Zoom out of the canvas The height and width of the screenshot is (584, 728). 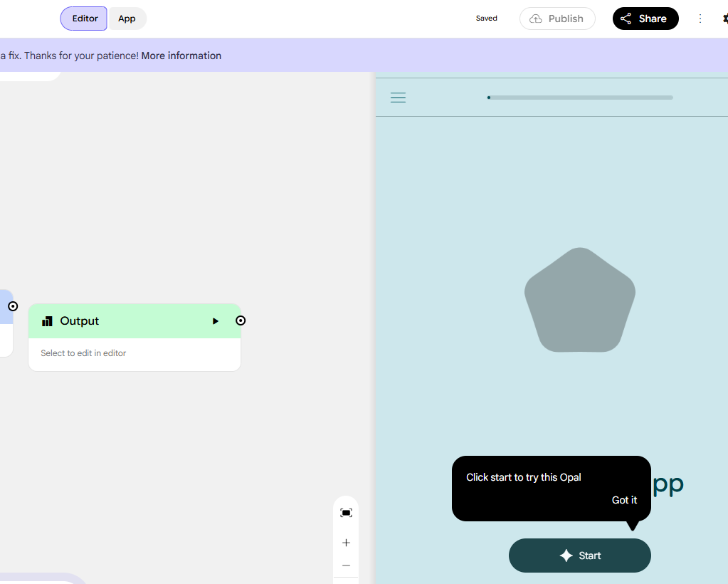point(346,565)
